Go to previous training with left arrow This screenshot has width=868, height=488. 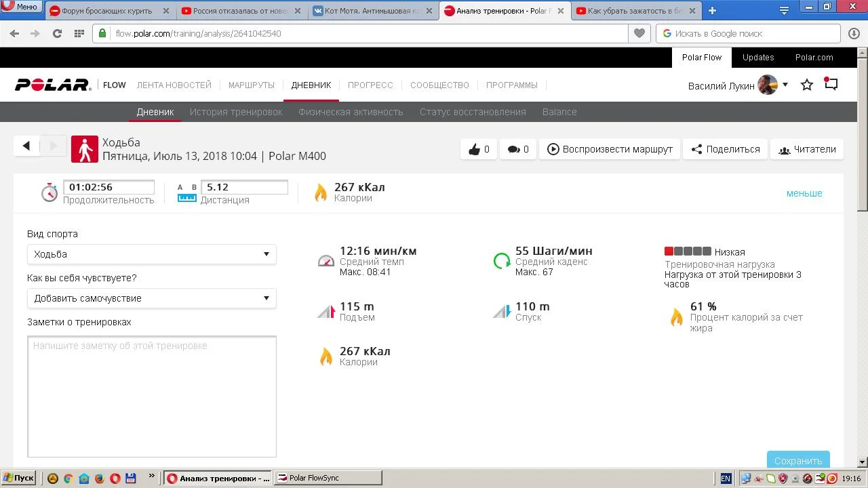click(x=26, y=146)
